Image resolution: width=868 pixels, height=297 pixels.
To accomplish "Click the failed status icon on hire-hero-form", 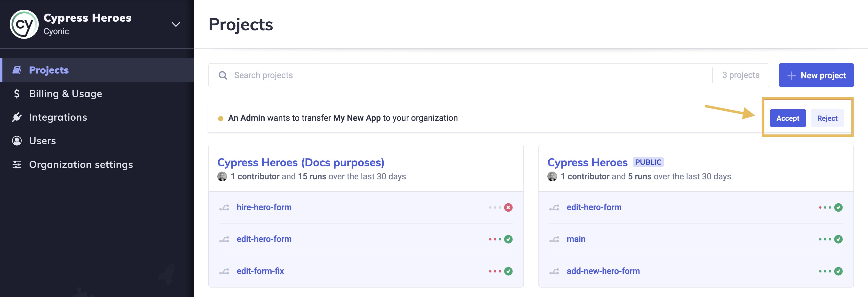I will 508,207.
